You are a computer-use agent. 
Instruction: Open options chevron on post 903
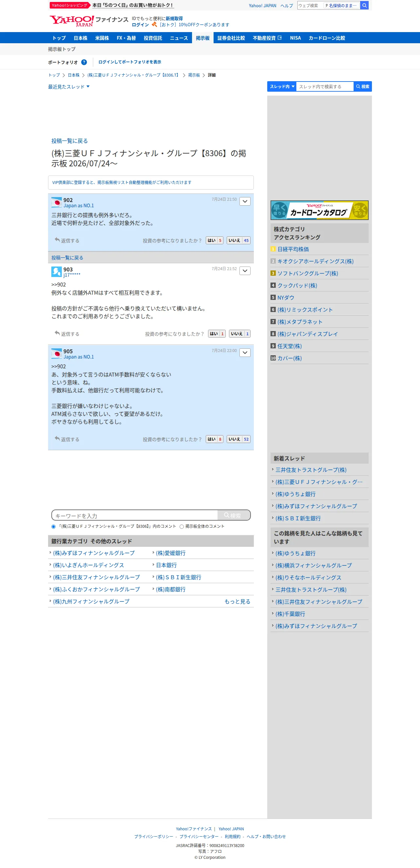(x=245, y=271)
